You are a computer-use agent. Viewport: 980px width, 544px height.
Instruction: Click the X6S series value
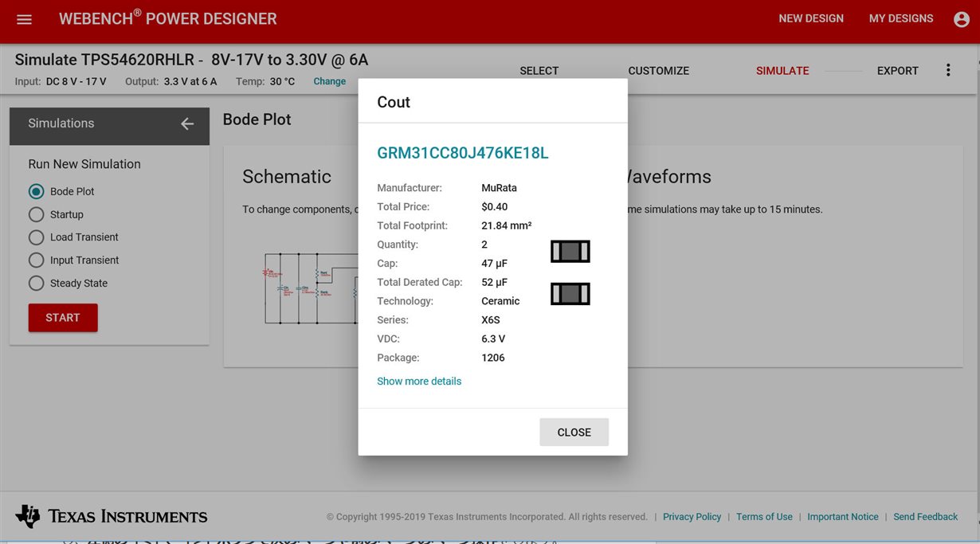click(x=491, y=320)
